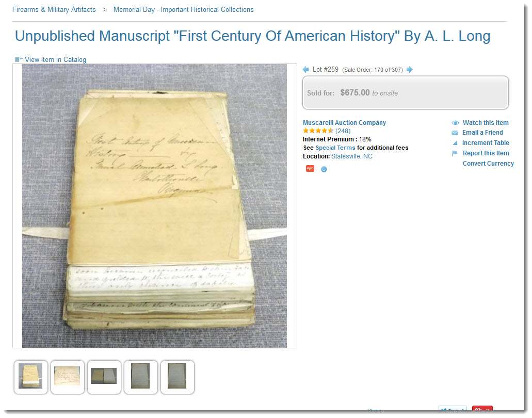Click the eye icon beside Watch this Item
532x418 pixels.
click(x=455, y=123)
